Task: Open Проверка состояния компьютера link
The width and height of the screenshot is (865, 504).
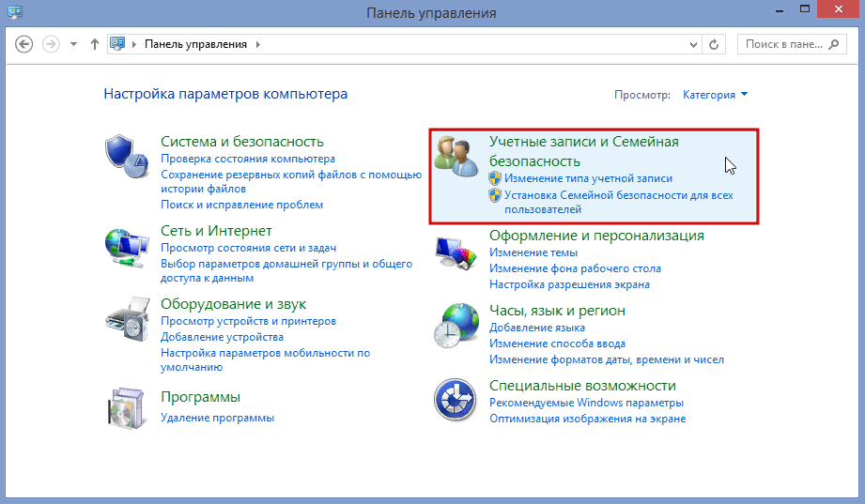Action: tap(248, 159)
